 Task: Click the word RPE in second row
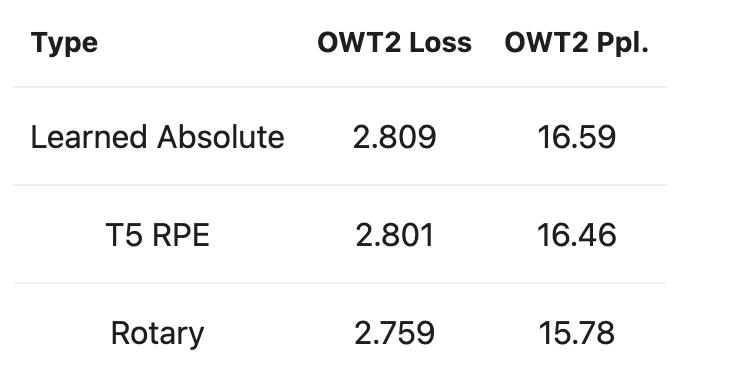(181, 235)
